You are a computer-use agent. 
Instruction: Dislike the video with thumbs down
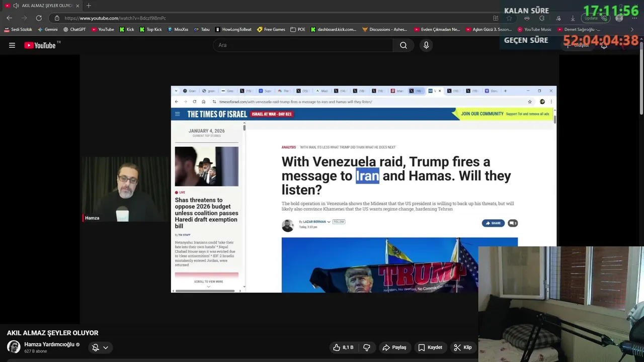tap(367, 347)
